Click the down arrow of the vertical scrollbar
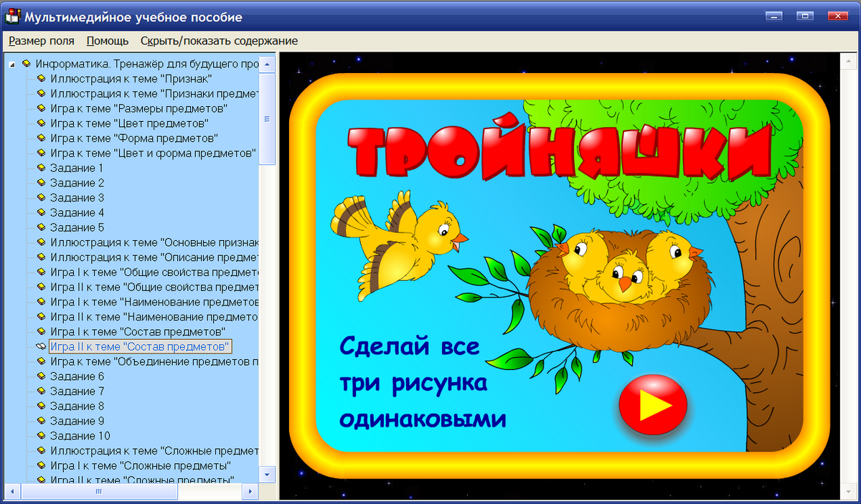861x504 pixels. pos(266,474)
